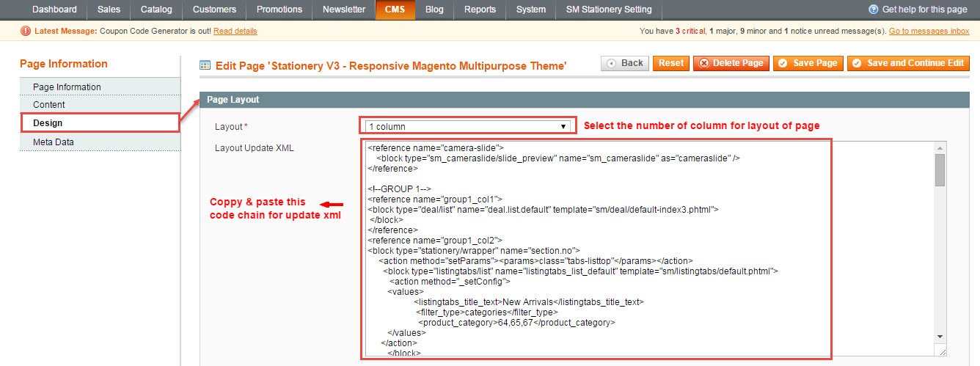Click the help question mark icon
The height and width of the screenshot is (366, 980).
[874, 10]
